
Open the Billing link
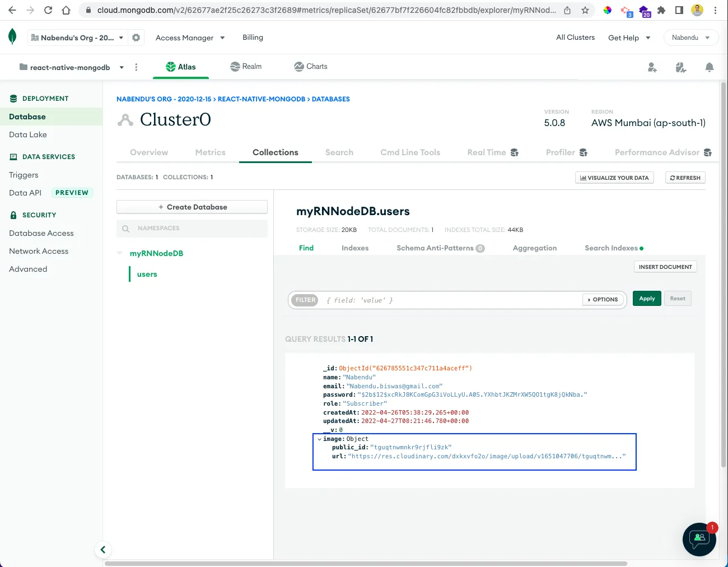pyautogui.click(x=253, y=38)
